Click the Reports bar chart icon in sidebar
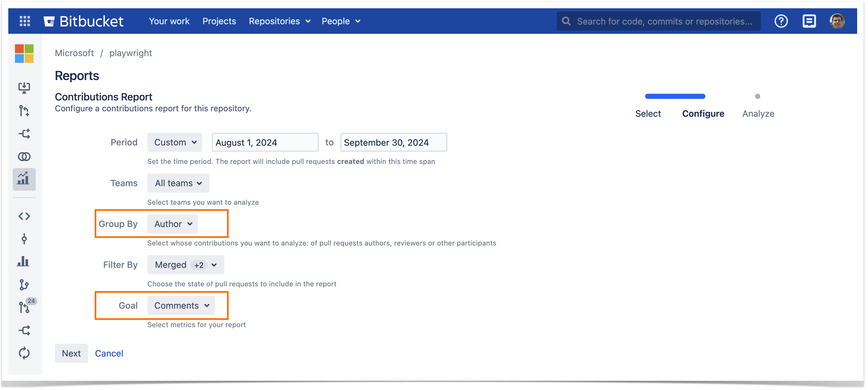This screenshot has width=868, height=390. (25, 179)
